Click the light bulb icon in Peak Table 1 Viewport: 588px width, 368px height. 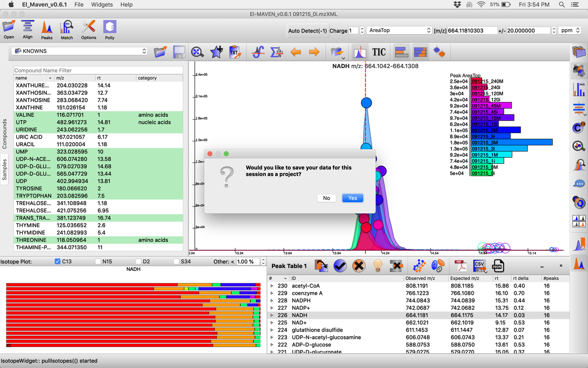coord(378,266)
